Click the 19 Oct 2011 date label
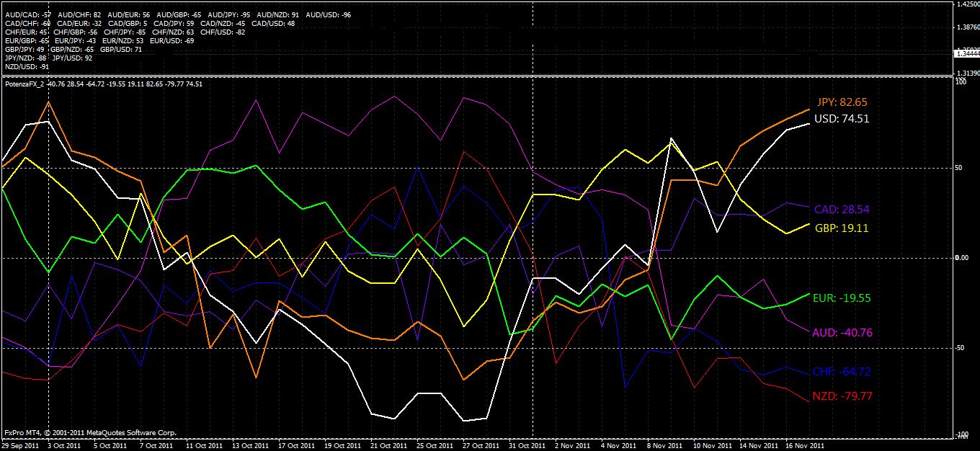 (342, 446)
